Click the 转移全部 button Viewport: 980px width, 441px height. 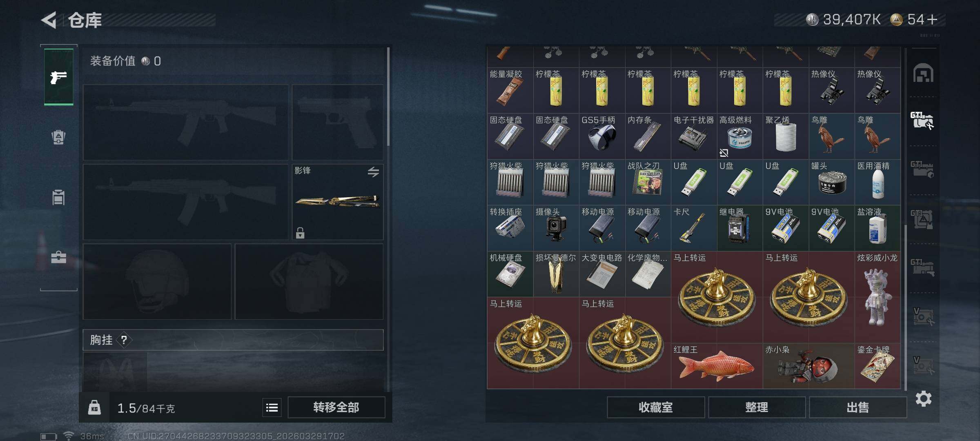click(x=336, y=408)
